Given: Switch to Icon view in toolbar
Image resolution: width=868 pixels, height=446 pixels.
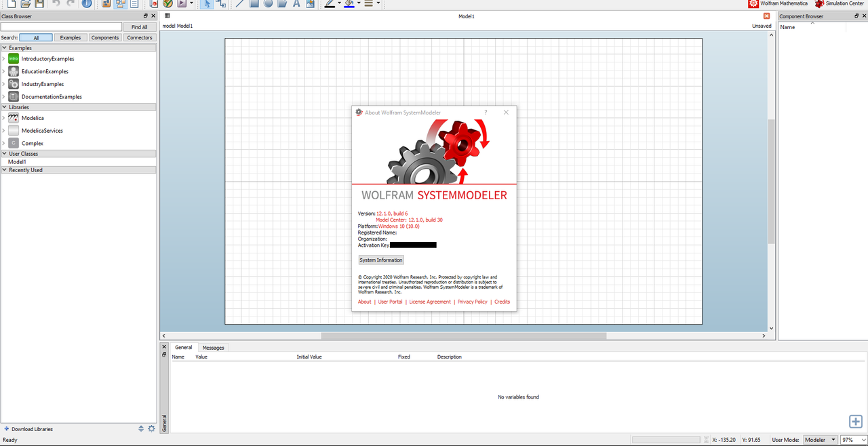Looking at the screenshot, I should point(106,3).
